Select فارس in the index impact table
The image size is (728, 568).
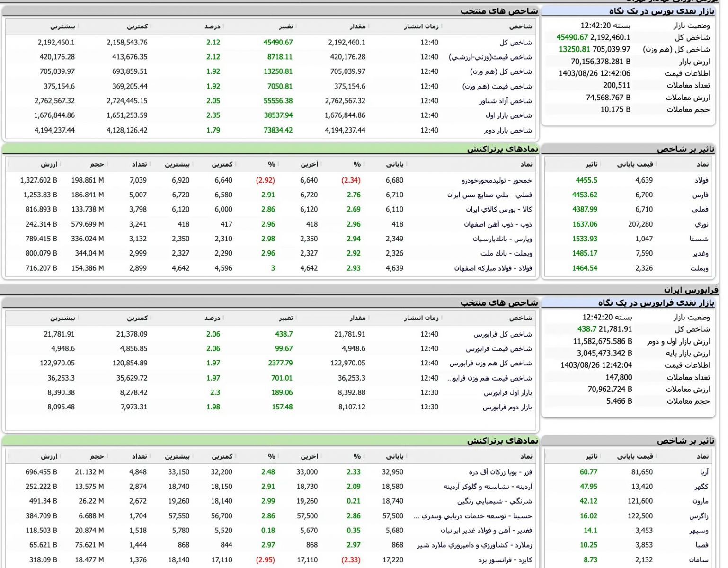[701, 195]
